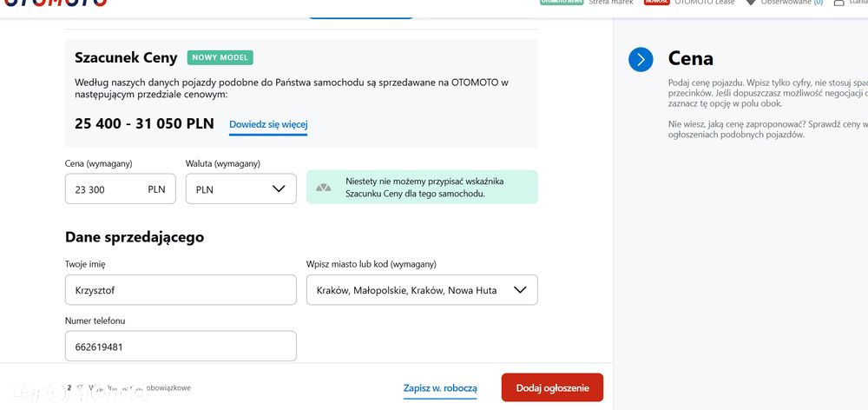Click the NOWY MODEL badge
This screenshot has height=410, width=868.
220,57
